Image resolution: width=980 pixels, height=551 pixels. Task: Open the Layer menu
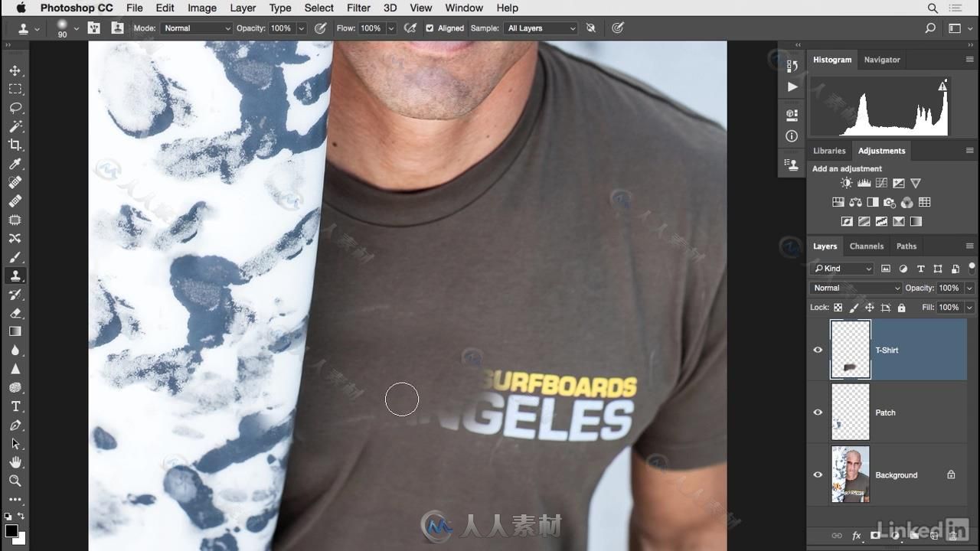(x=243, y=8)
